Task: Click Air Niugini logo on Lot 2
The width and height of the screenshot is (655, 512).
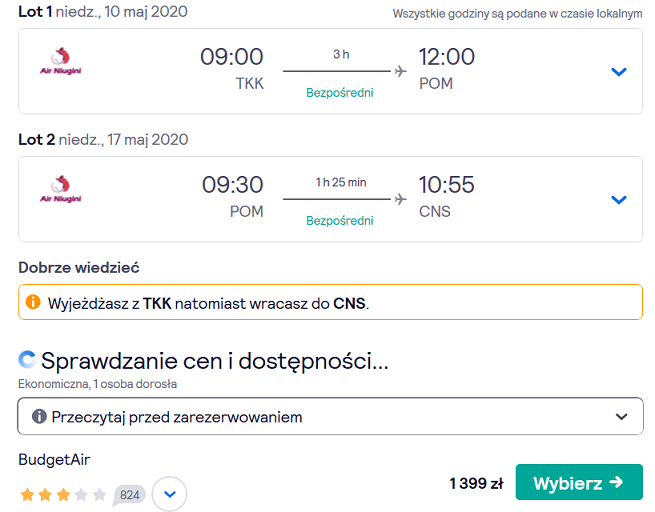Action: (61, 189)
